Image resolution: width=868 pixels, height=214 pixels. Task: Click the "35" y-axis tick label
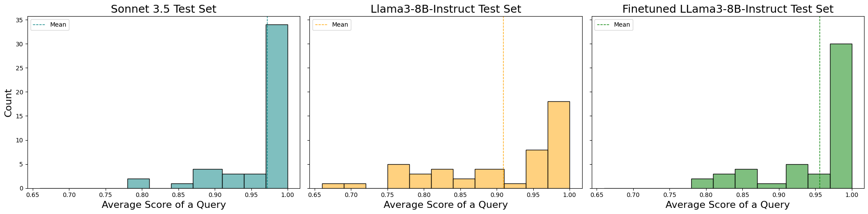(x=19, y=20)
